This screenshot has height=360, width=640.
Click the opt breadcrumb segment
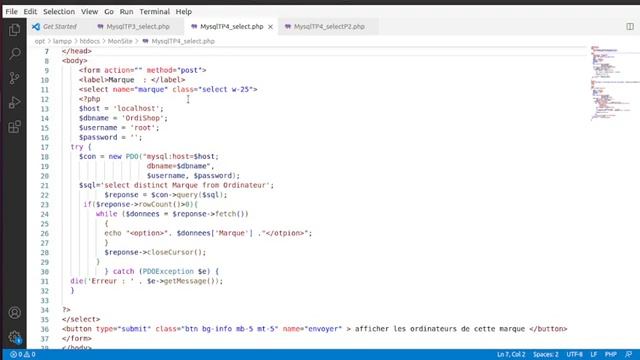point(40,41)
